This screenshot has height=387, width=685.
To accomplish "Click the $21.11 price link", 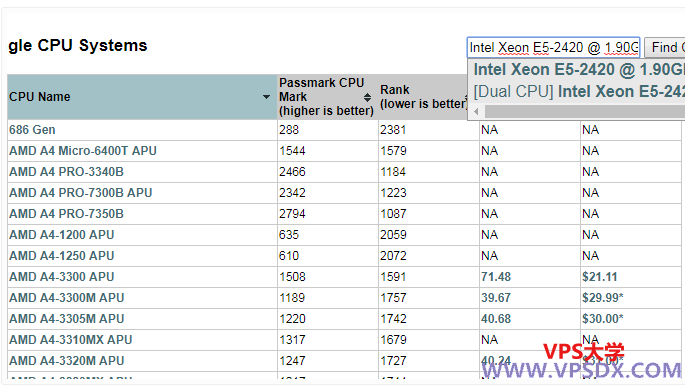I will click(599, 276).
